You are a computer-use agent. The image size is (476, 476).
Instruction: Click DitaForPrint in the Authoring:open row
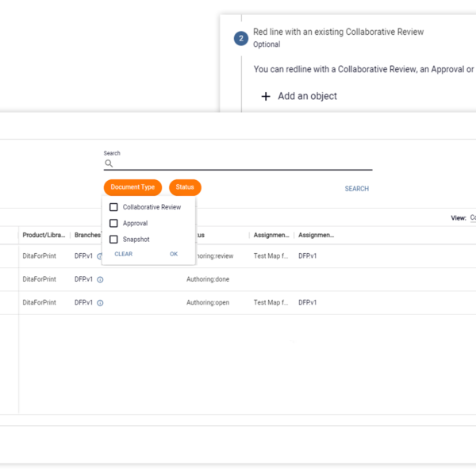click(39, 302)
